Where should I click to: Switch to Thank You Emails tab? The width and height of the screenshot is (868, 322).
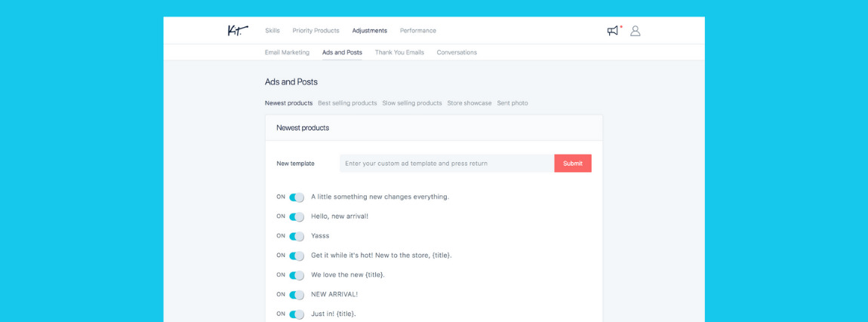pyautogui.click(x=399, y=53)
